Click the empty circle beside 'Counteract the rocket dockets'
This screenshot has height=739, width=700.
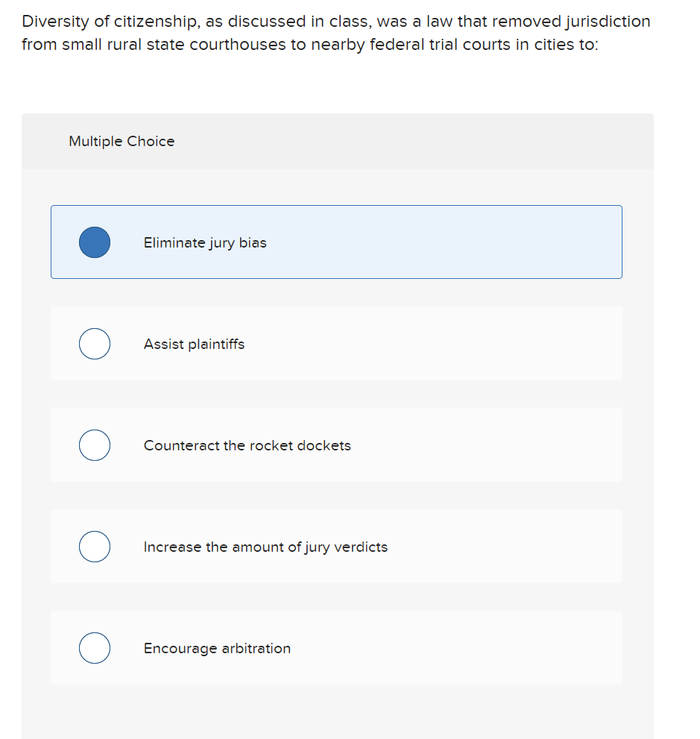click(94, 444)
